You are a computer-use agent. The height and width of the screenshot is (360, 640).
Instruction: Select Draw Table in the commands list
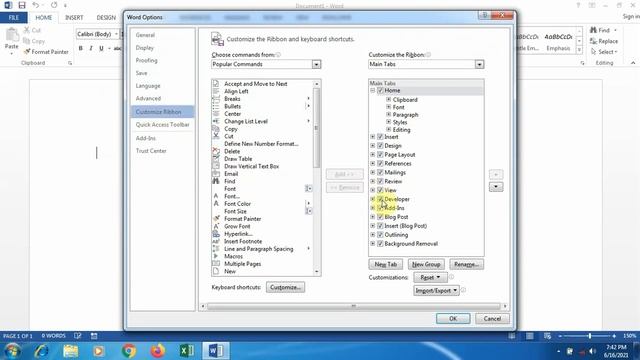point(238,159)
